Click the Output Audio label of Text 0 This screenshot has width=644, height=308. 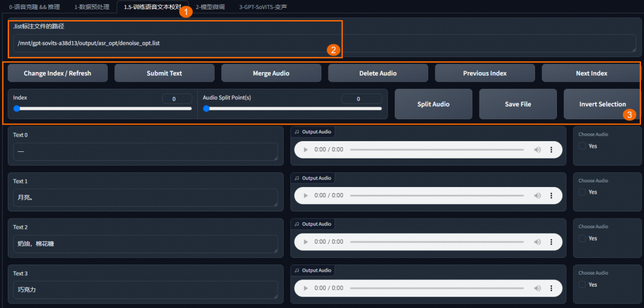(x=313, y=132)
